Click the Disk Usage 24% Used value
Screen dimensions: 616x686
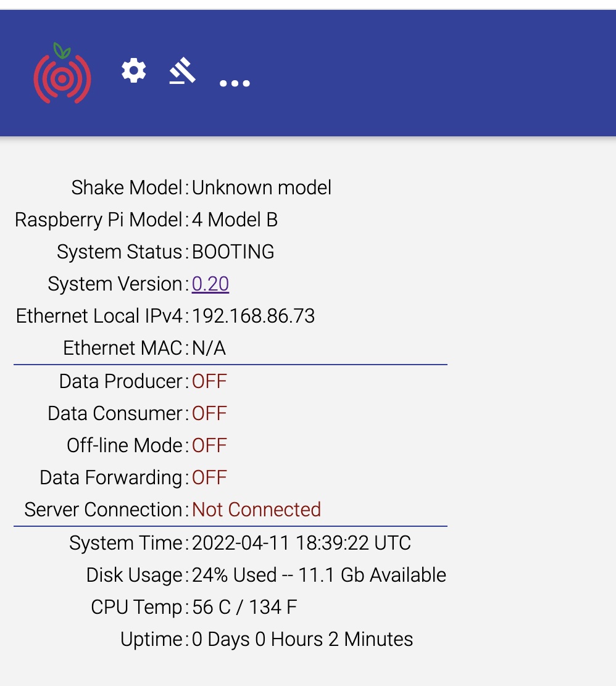pos(318,575)
